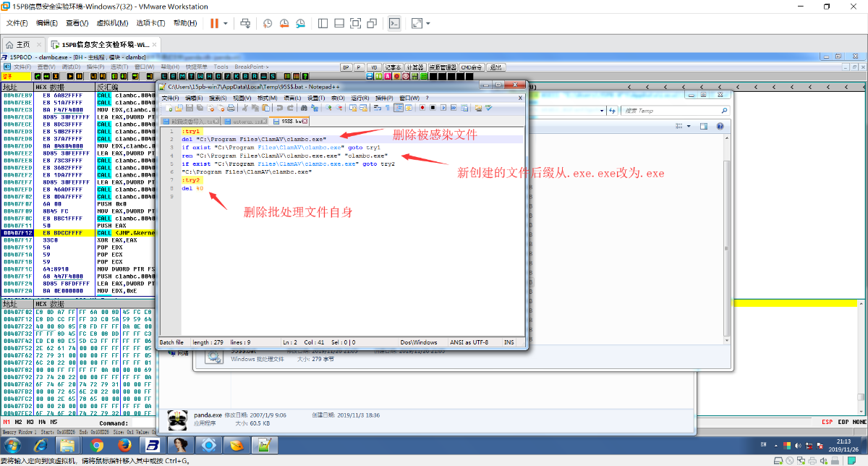Click the Print icon in Notepad++ toolbar
The width and height of the screenshot is (868, 466).
pyautogui.click(x=231, y=108)
